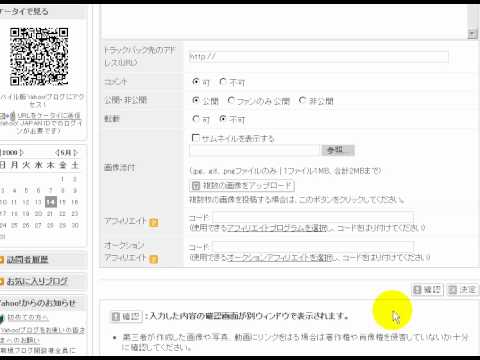Viewport: 480px width, 360px height.
Task: Open the オークションアフィリエイトを選択 link
Action: tap(279, 257)
